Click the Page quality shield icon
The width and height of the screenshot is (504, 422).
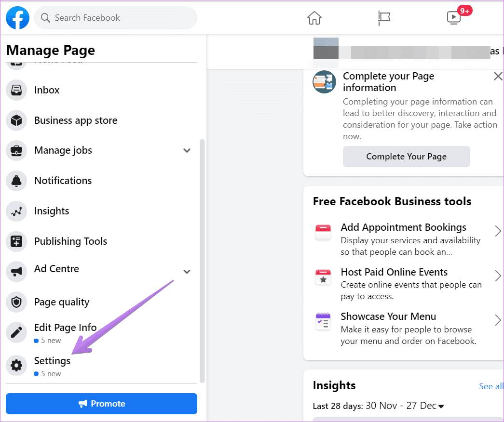(16, 302)
